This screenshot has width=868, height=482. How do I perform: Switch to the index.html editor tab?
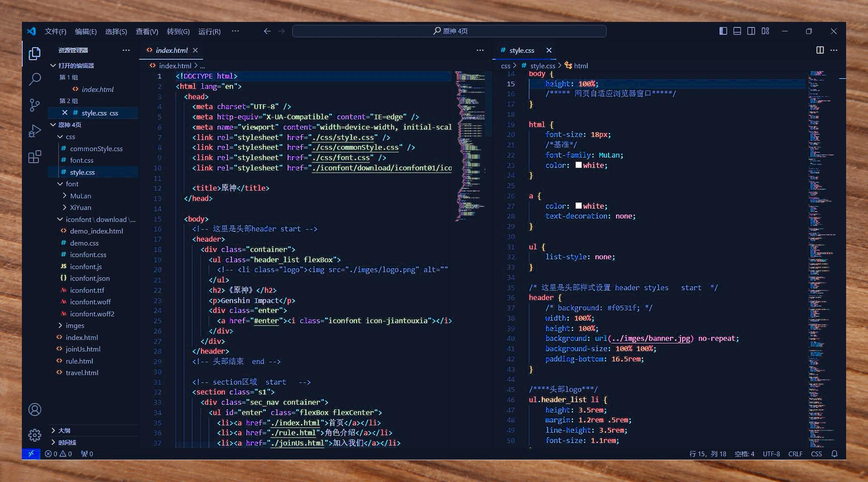[x=172, y=50]
